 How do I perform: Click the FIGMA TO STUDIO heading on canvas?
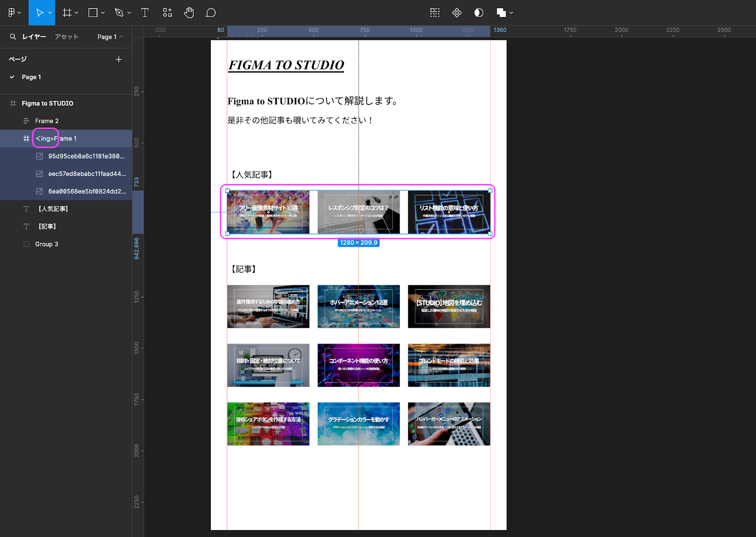(286, 65)
